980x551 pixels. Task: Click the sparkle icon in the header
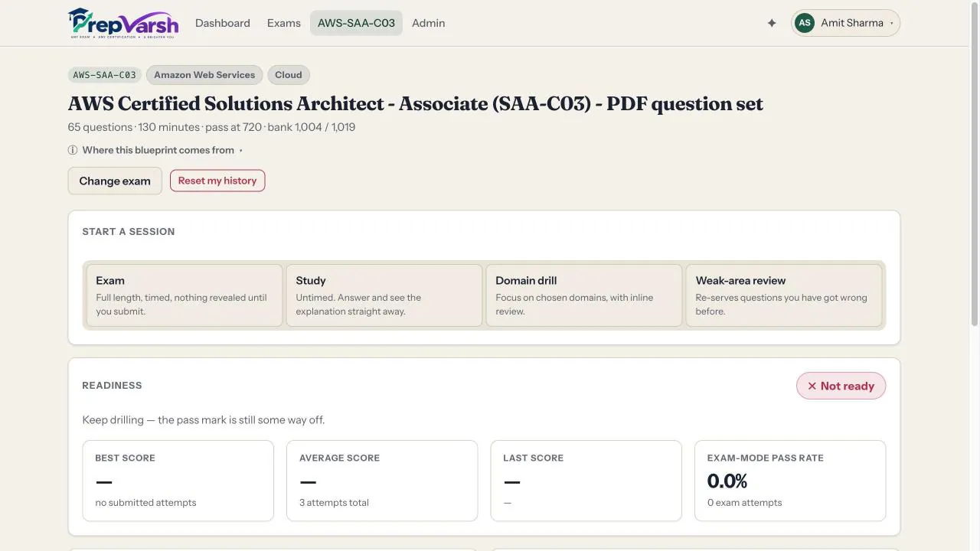pos(772,23)
